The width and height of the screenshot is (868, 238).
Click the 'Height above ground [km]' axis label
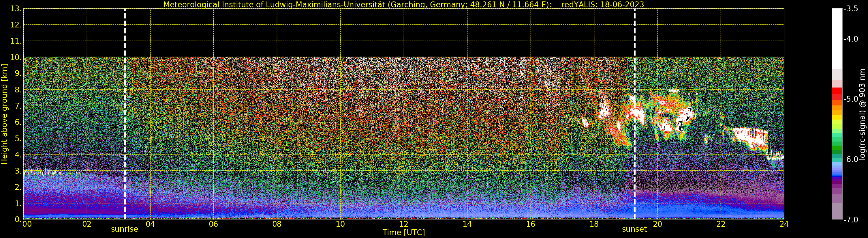[x=4, y=114]
